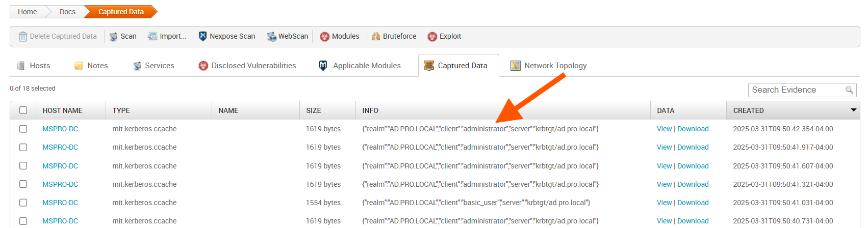
Task: Launch the Scan tool icon
Action: (x=114, y=37)
